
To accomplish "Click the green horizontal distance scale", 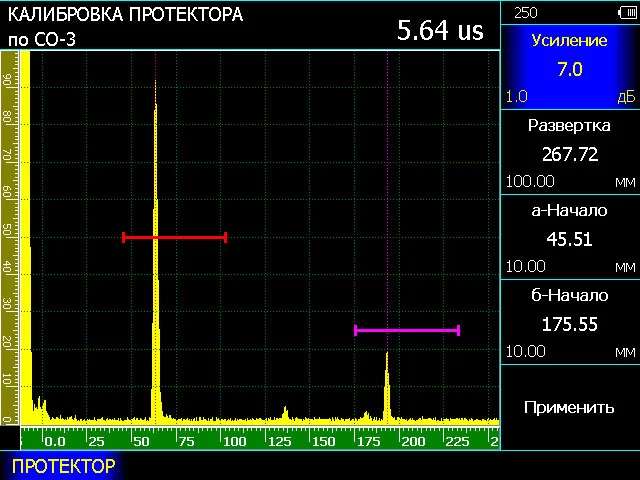I will coord(260,440).
